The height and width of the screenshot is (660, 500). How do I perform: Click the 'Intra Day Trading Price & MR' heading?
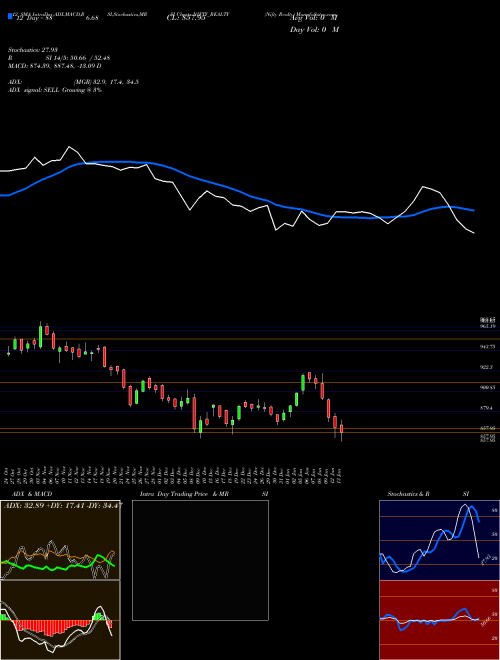point(184,494)
